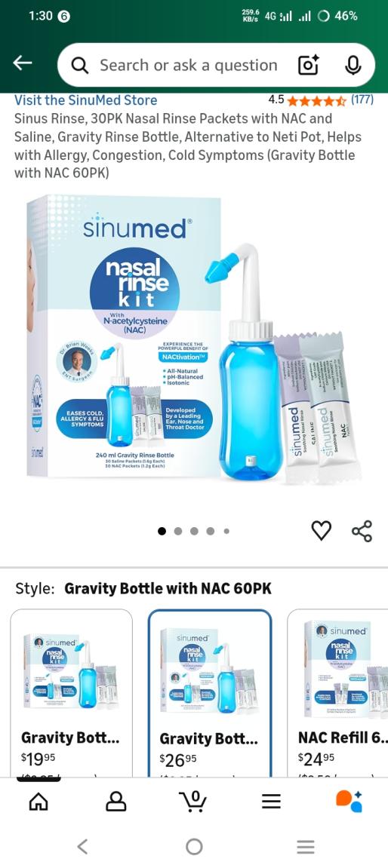The height and width of the screenshot is (868, 388).
Task: Select NAC Refill $24.95 style option
Action: click(337, 692)
